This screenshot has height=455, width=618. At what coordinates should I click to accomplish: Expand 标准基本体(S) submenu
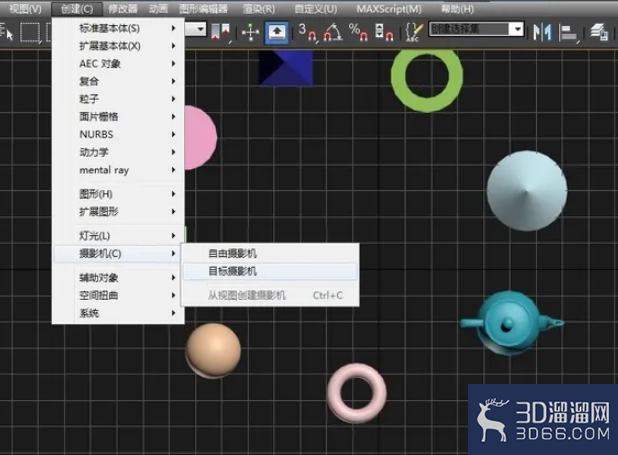point(118,28)
